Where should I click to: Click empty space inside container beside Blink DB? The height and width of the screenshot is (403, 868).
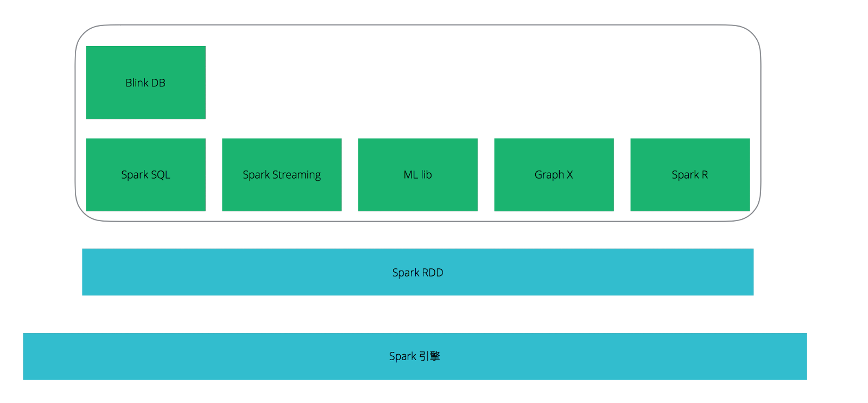tap(478, 81)
